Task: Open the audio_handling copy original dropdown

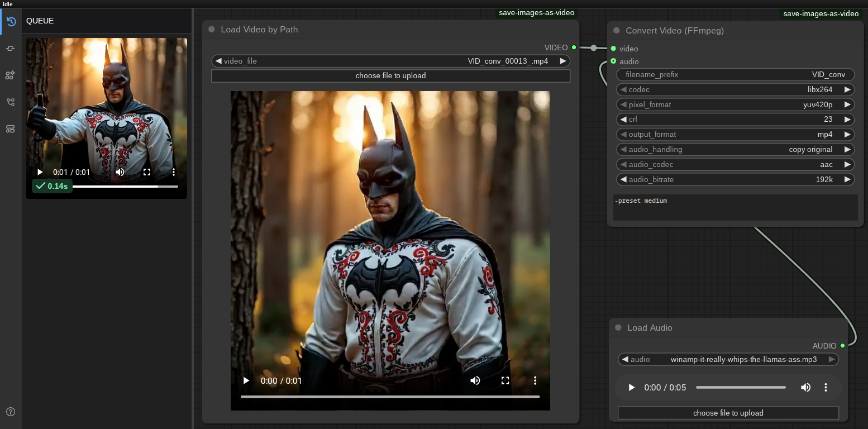Action: click(736, 149)
